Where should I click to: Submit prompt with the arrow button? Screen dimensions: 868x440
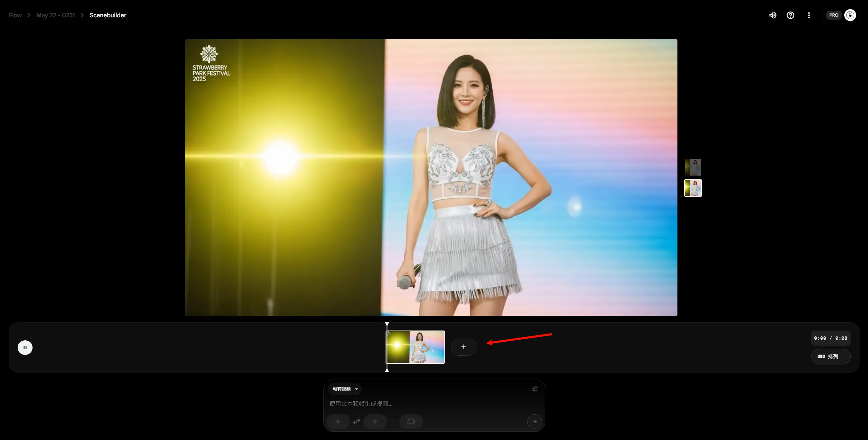coord(534,421)
